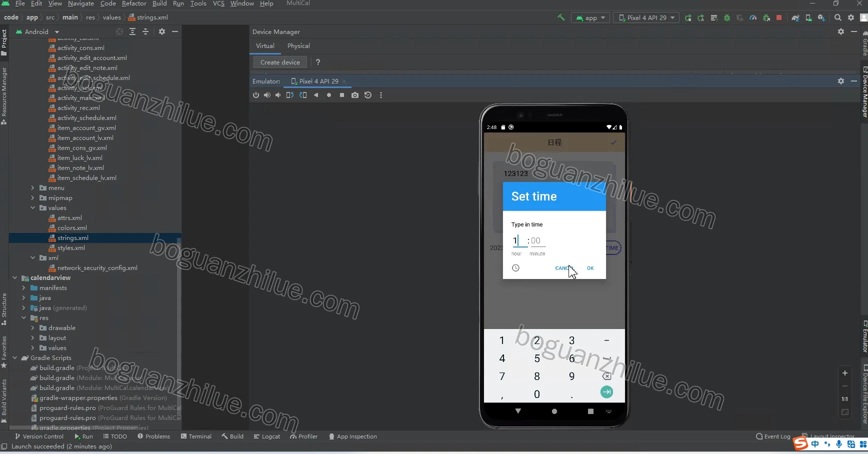Stop the running app red square
Image resolution: width=868 pixels, height=454 pixels.
pos(779,17)
